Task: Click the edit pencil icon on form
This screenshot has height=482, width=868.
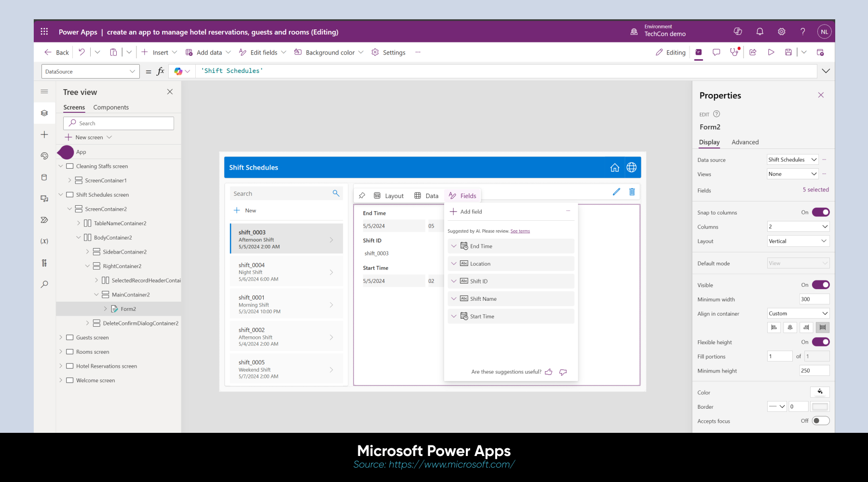Action: [x=616, y=192]
